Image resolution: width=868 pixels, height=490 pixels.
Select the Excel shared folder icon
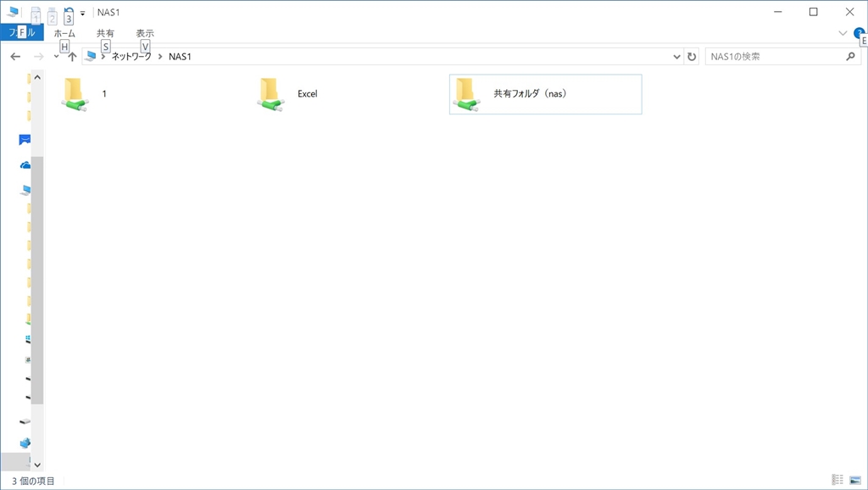(270, 95)
